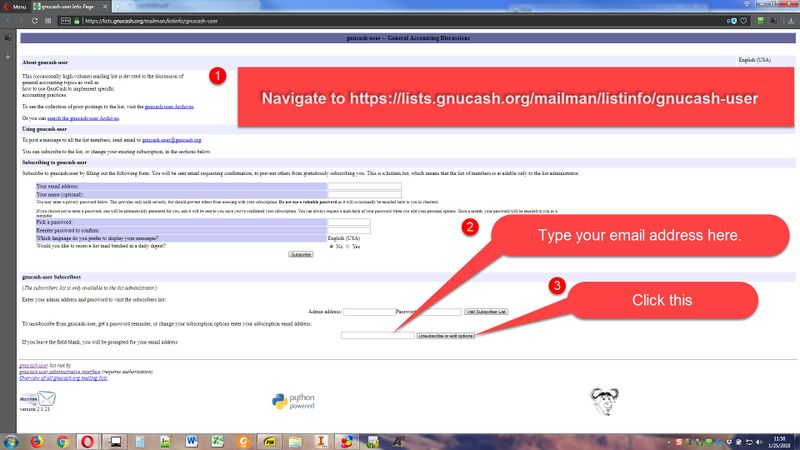Close the gnucash-user Info Page tab

105,6
